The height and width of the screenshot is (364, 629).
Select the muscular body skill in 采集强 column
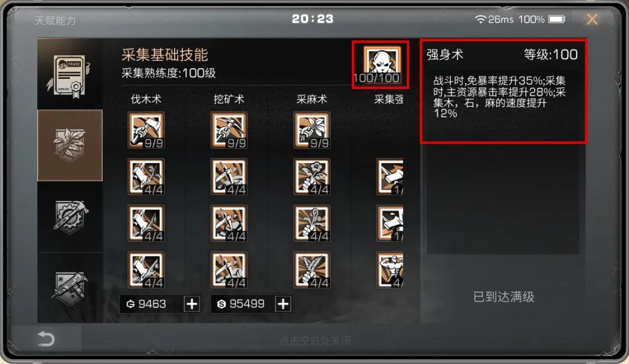pyautogui.click(x=390, y=270)
